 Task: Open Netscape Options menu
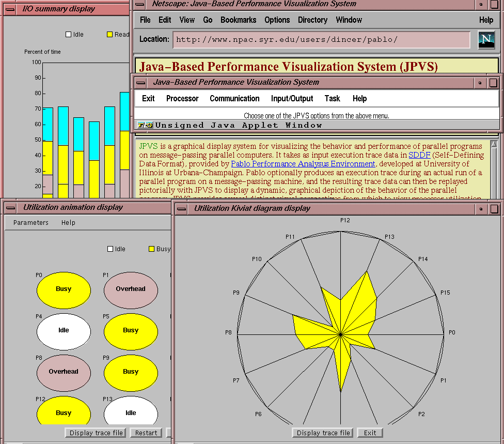(x=277, y=20)
